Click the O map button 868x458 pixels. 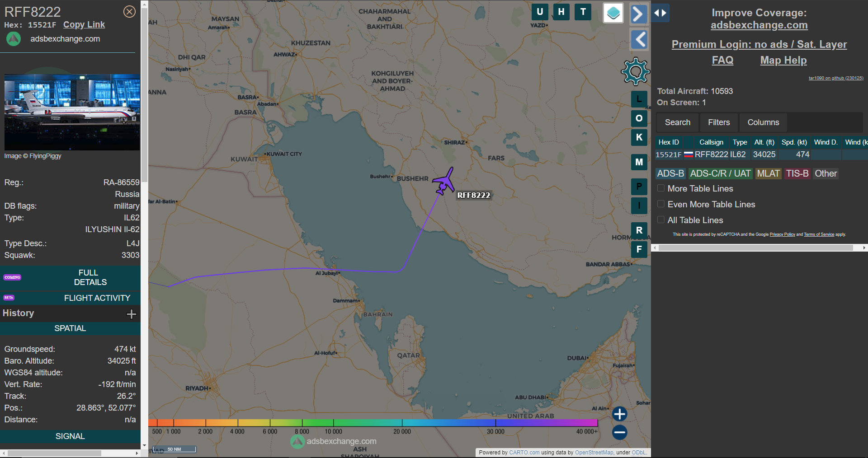pos(639,118)
